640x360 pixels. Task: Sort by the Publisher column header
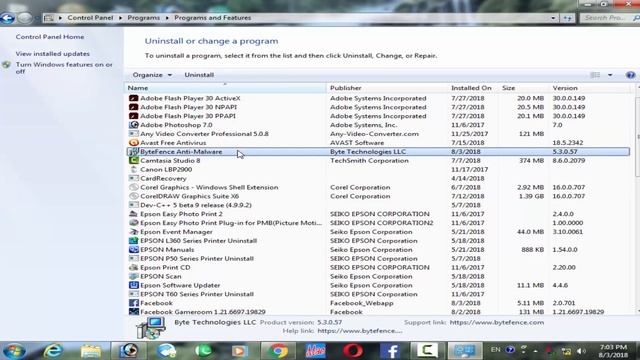[387, 88]
